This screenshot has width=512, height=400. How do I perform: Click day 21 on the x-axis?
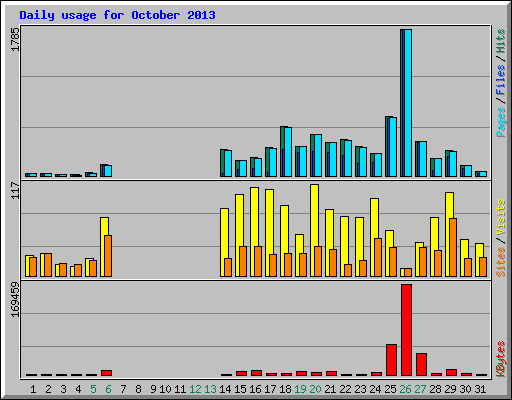point(330,389)
